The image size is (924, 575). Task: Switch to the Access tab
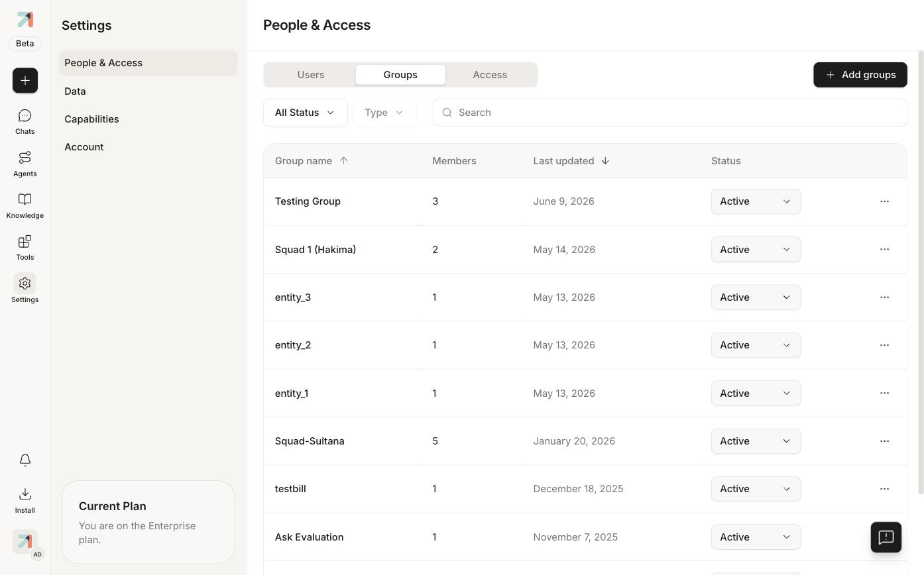pyautogui.click(x=490, y=75)
